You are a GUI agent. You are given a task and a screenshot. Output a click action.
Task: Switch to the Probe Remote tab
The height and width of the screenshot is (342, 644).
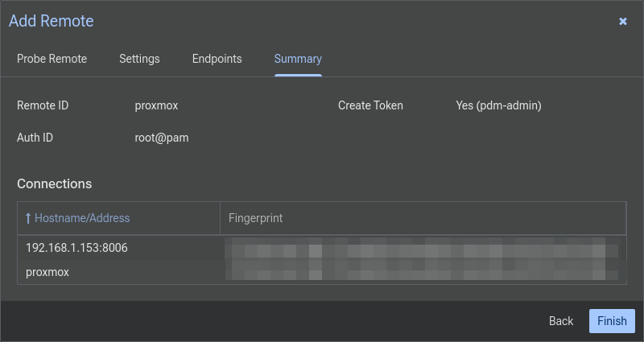(52, 59)
